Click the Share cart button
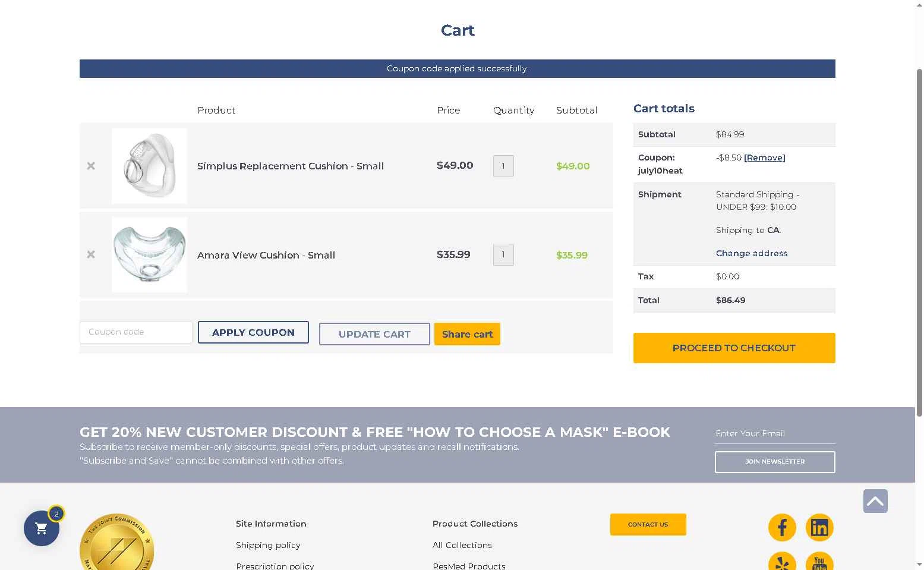This screenshot has width=924, height=570. click(467, 334)
